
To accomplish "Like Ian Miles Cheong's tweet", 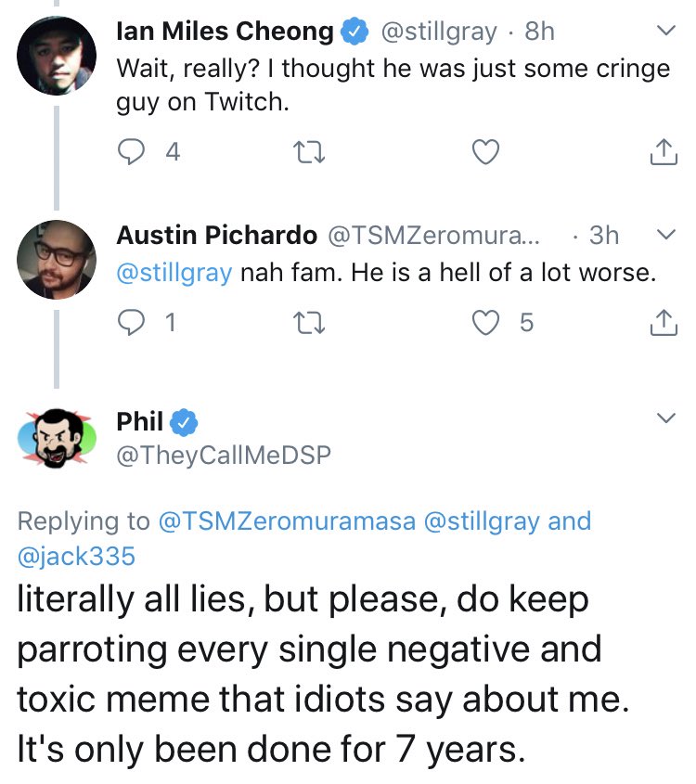I will 486,151.
